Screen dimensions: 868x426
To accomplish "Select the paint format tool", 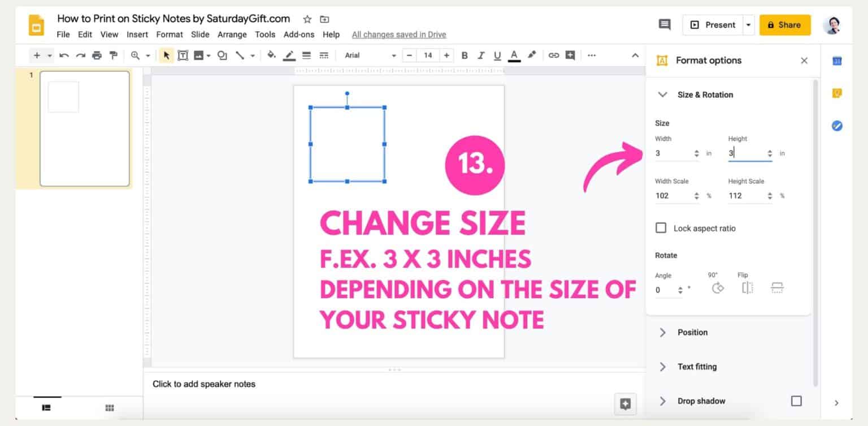I will pyautogui.click(x=114, y=55).
